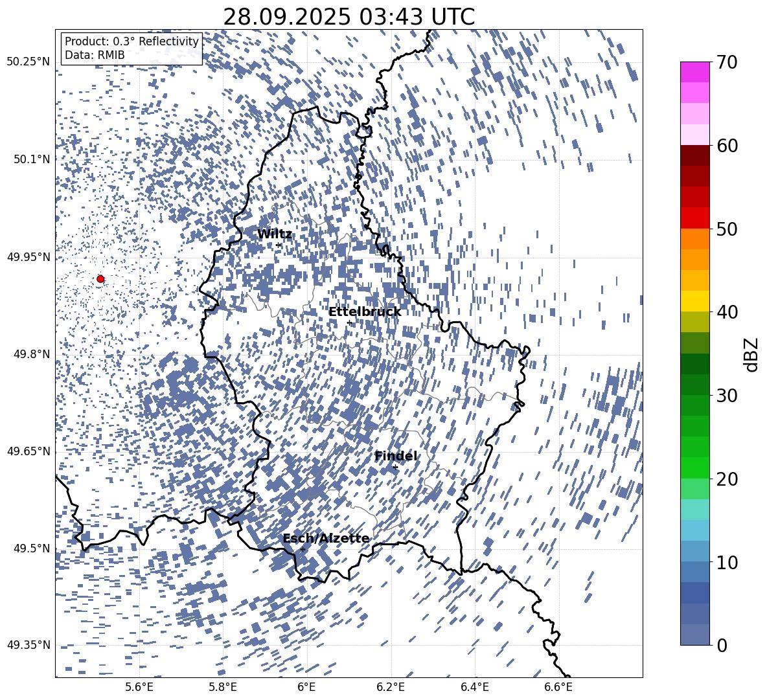Click the colorbar tick value 0
This screenshot has height=700, width=767.
pyautogui.click(x=722, y=645)
